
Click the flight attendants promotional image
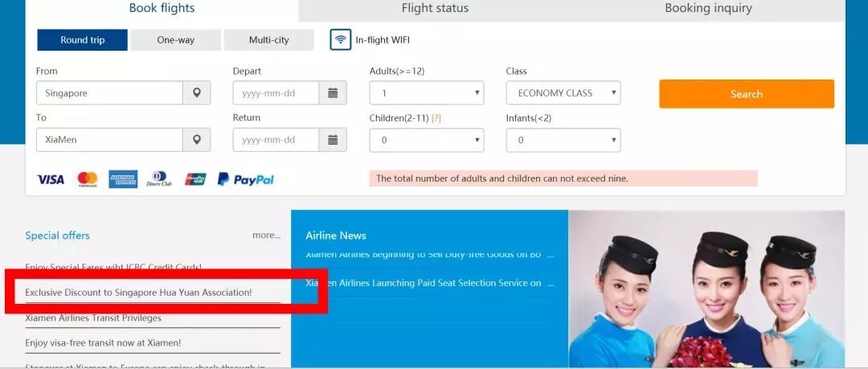click(x=707, y=289)
